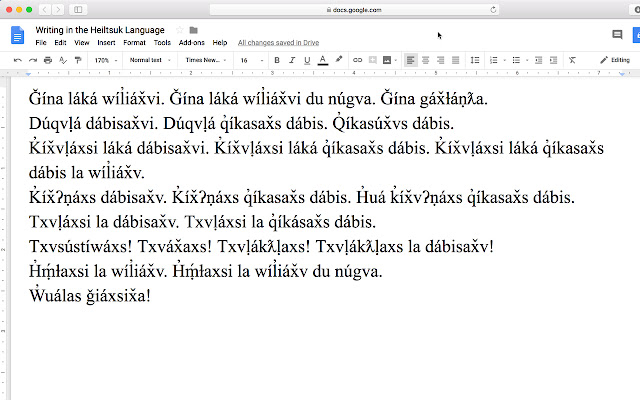This screenshot has width=640, height=400.
Task: Open the 170% zoom dropdown
Action: 106,60
